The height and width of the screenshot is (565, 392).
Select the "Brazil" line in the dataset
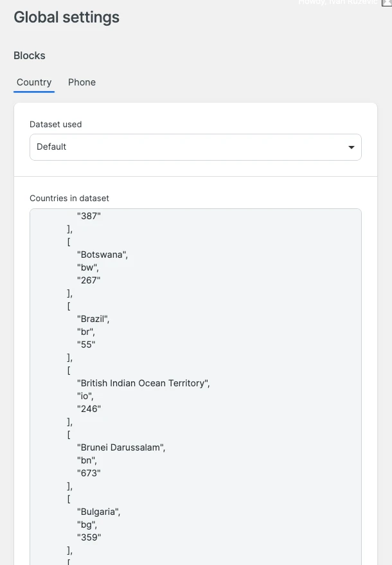(x=93, y=319)
